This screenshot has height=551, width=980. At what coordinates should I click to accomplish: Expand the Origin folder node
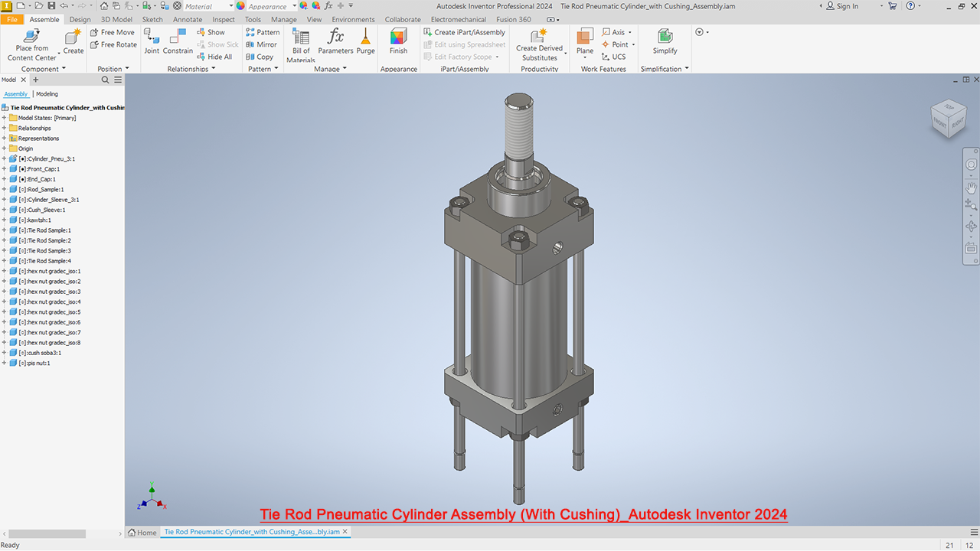click(5, 148)
